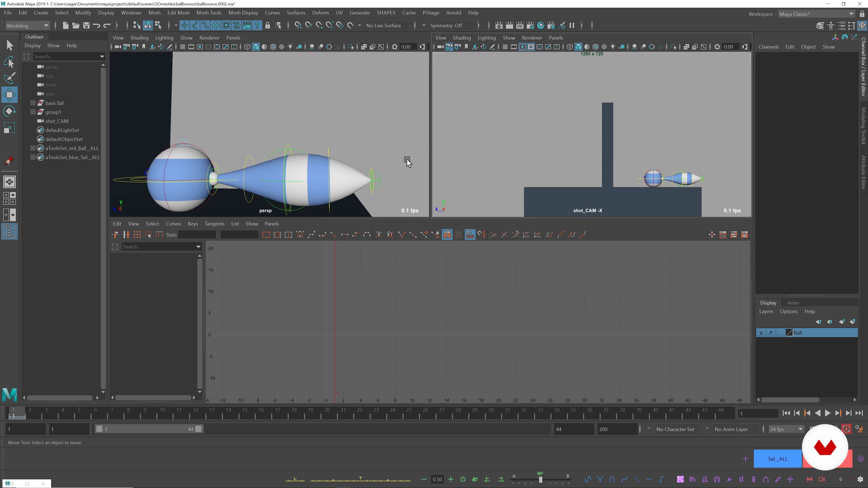The height and width of the screenshot is (488, 868).
Task: Activate the Scale tool in toolbox
Action: click(9, 128)
